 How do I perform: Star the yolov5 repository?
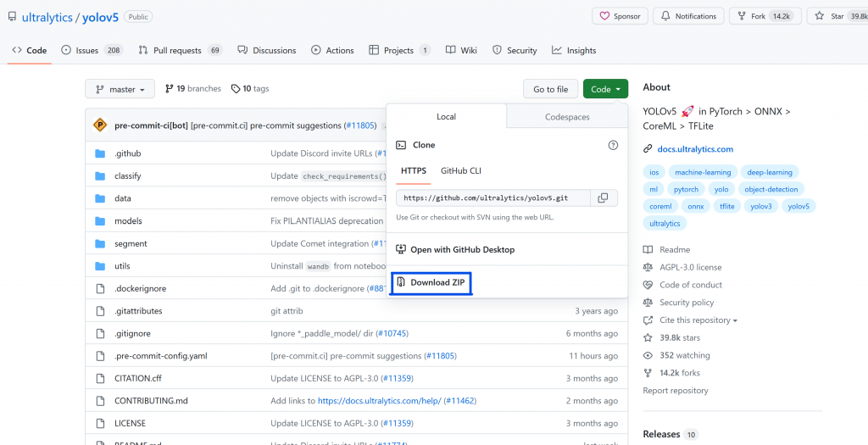(837, 16)
